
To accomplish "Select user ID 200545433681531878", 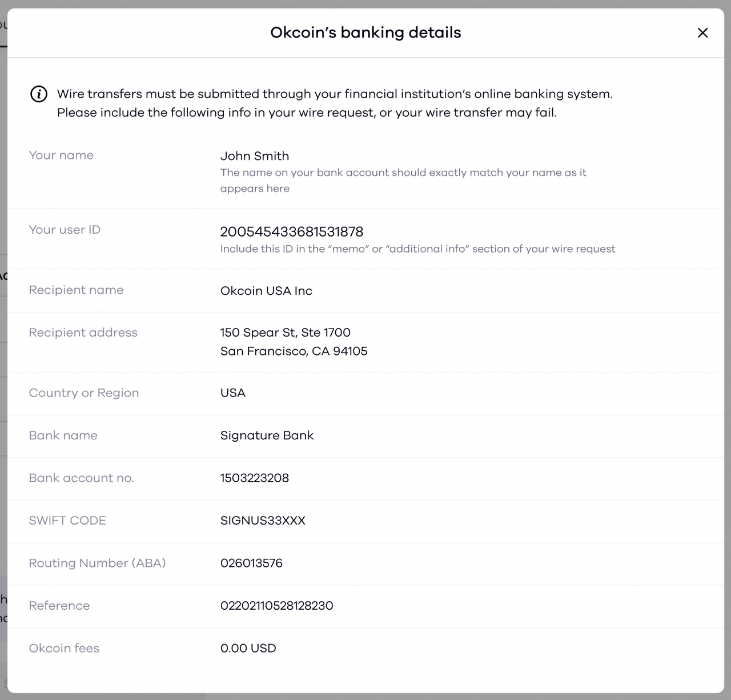I will click(292, 231).
